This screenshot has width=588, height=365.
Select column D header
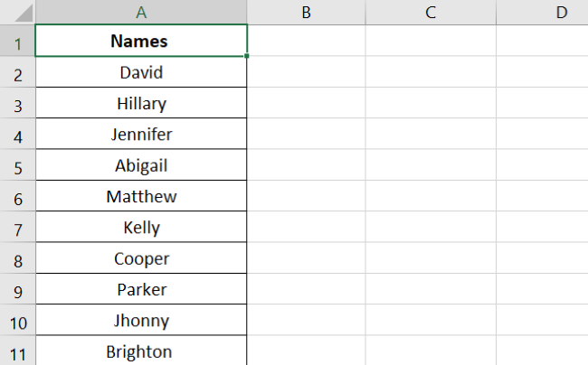pos(561,12)
